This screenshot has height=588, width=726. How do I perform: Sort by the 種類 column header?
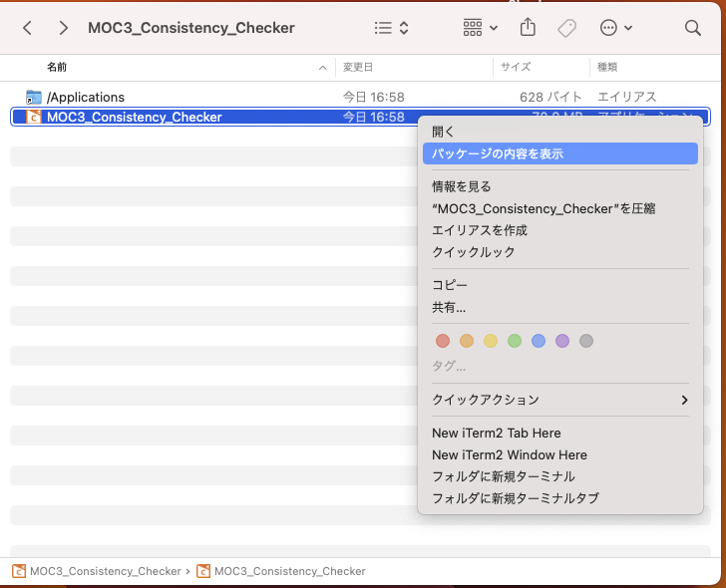coord(607,68)
